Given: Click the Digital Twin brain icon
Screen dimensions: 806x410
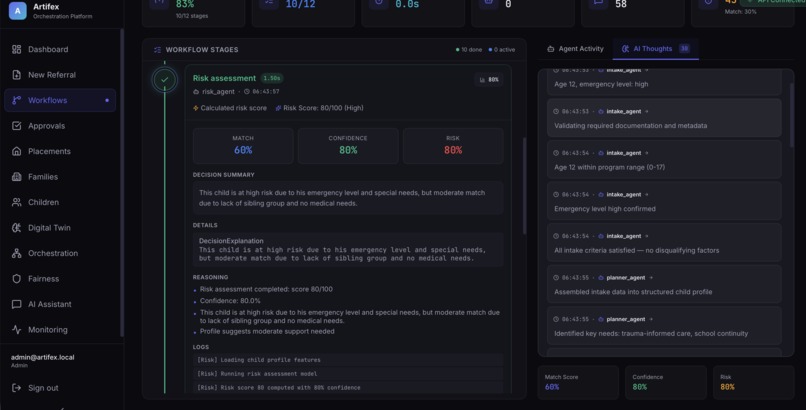Looking at the screenshot, I should (x=16, y=228).
